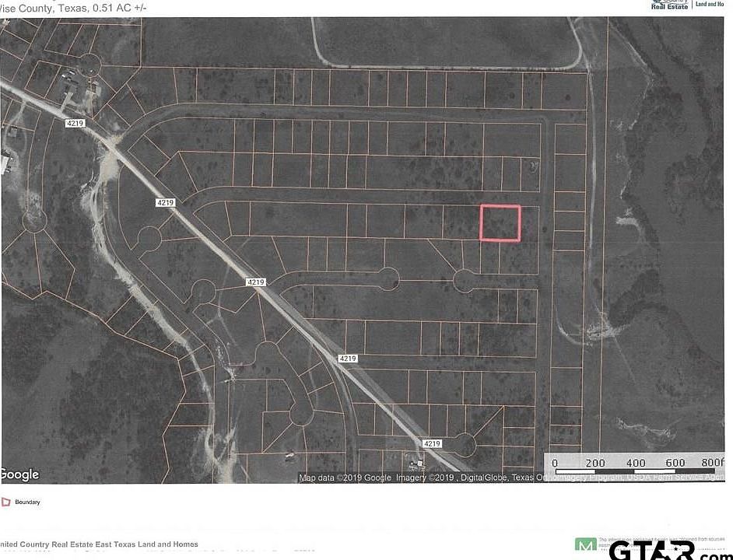The image size is (733, 560).
Task: Click the Boundary legend polygon icon
Action: (x=5, y=502)
